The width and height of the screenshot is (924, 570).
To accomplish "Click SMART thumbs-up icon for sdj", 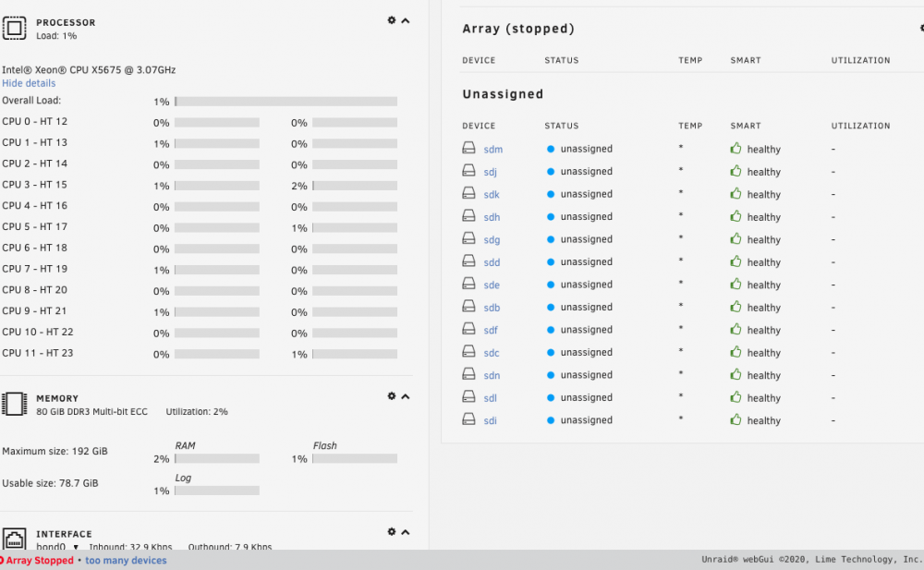I will pyautogui.click(x=736, y=171).
